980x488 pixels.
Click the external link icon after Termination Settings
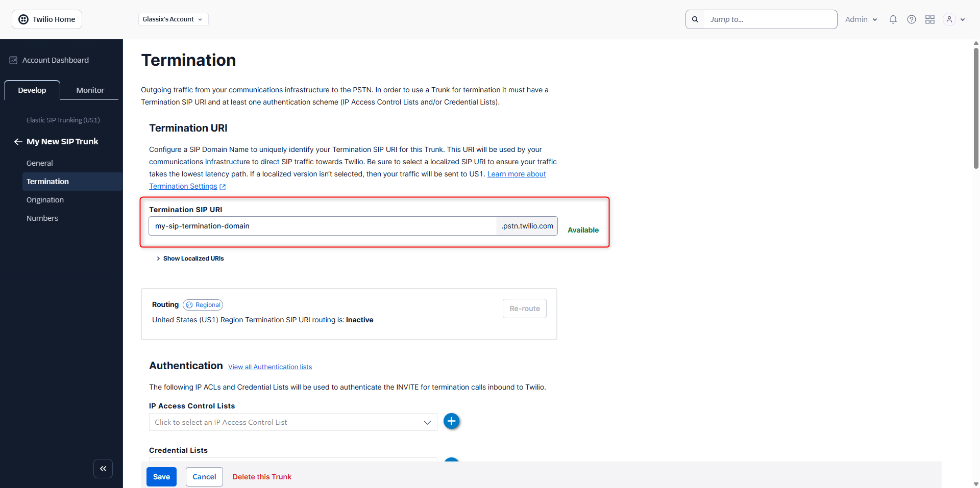tap(223, 187)
